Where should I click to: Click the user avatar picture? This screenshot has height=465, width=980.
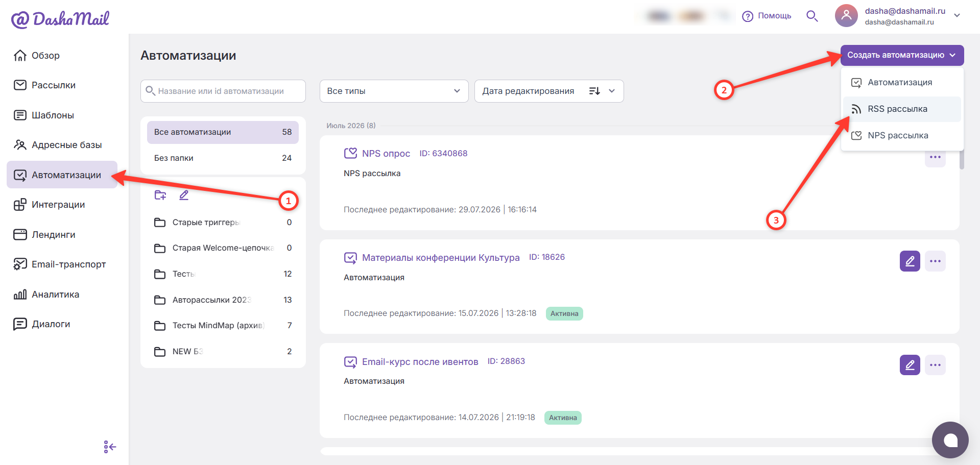[x=846, y=16]
